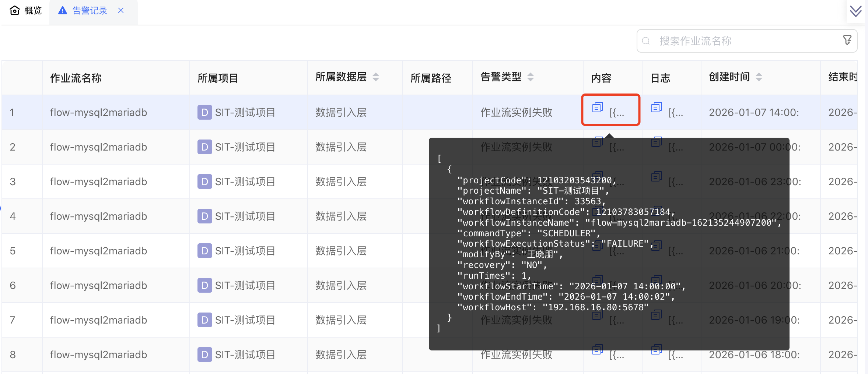Sort by 所属数据层 column

pos(376,77)
